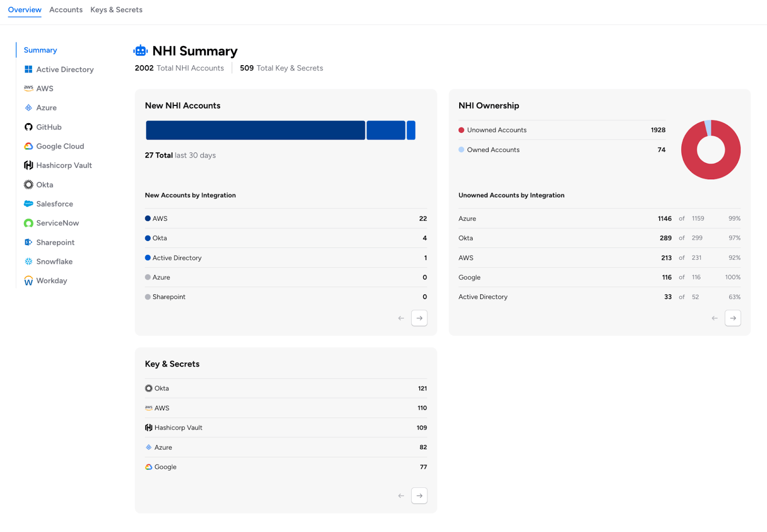Switch to the Accounts tab

(x=66, y=10)
